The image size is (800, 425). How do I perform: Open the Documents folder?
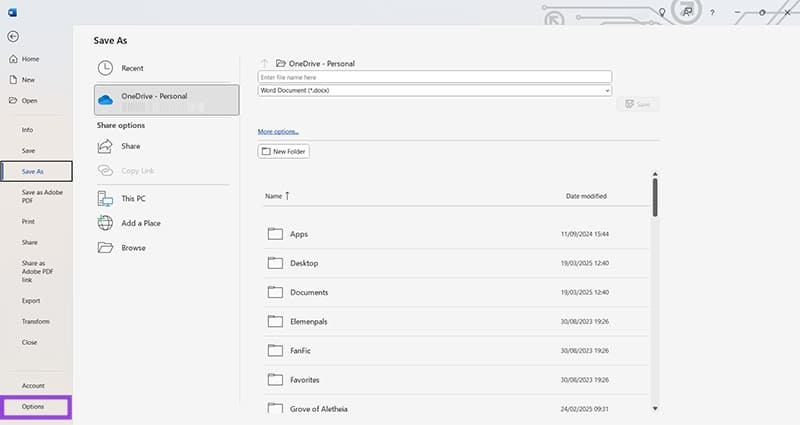click(308, 292)
